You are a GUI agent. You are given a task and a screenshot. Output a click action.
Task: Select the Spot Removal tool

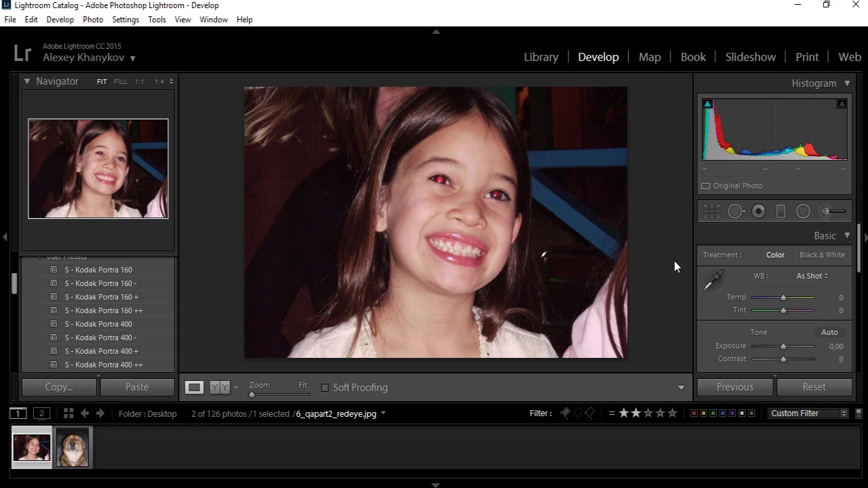(x=736, y=211)
